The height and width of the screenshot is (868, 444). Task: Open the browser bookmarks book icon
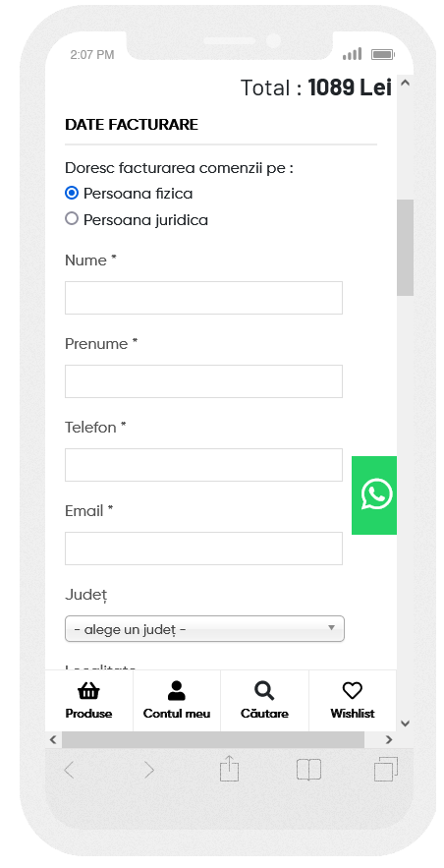point(308,770)
